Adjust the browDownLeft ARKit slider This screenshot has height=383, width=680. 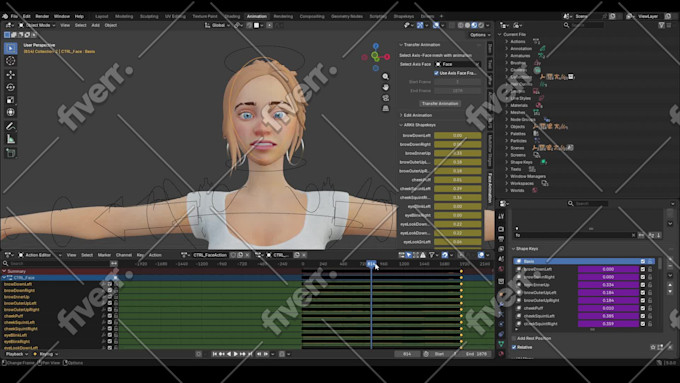point(458,135)
